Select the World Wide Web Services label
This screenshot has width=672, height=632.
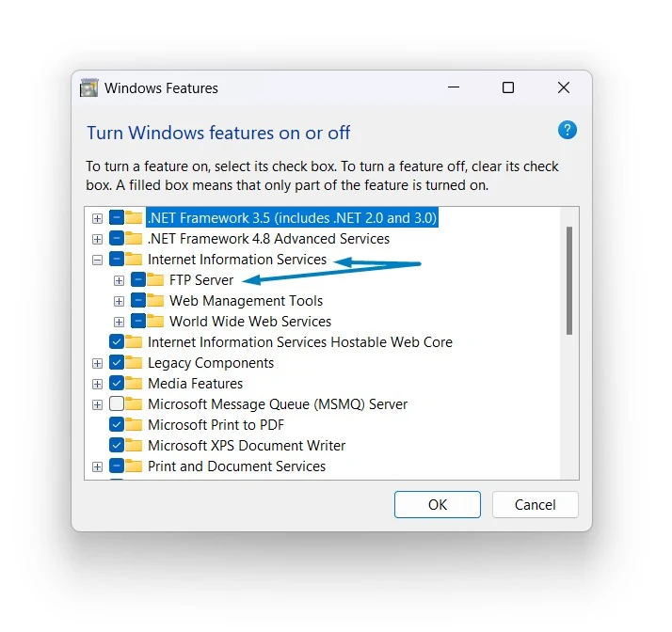[x=250, y=321]
